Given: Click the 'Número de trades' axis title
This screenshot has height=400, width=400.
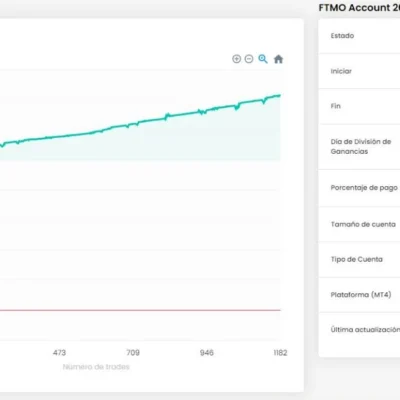Looking at the screenshot, I should point(96,367).
